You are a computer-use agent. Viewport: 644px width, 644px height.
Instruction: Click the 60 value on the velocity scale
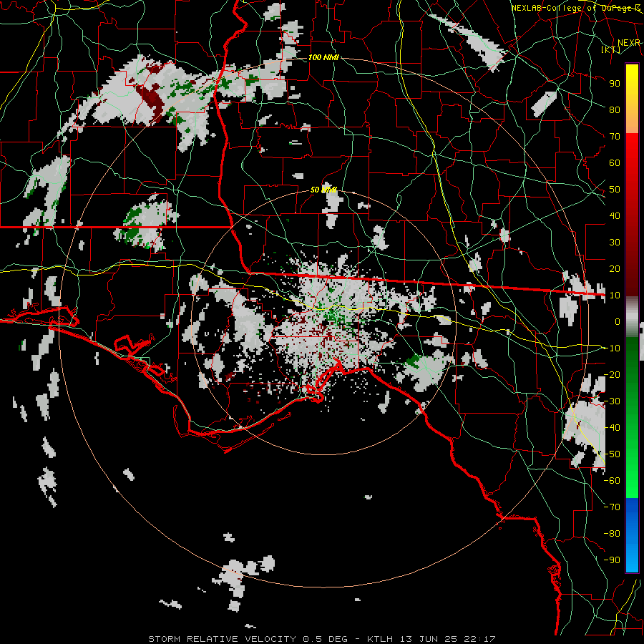coord(615,162)
